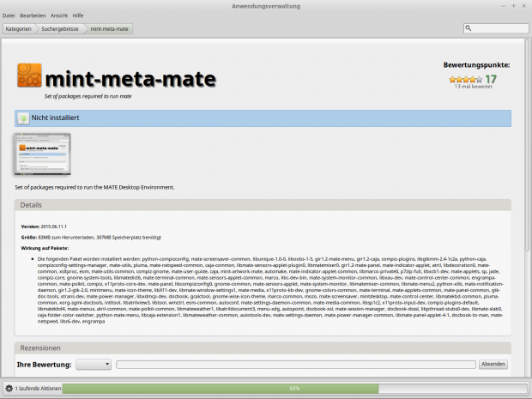Click the magnifier search icon
This screenshot has width=532, height=399.
[x=469, y=28]
